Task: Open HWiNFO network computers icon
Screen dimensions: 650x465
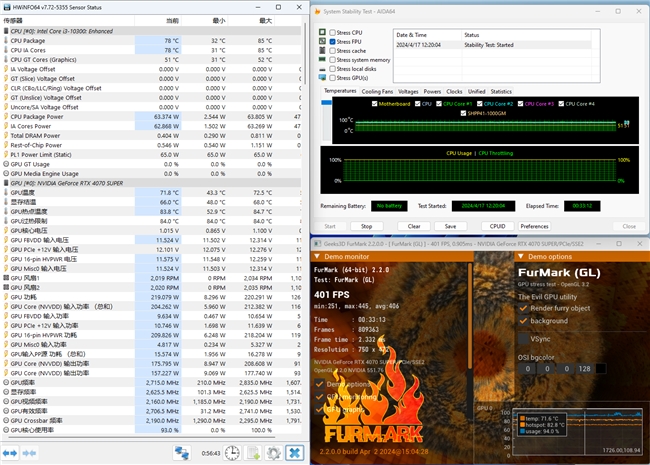Action: [x=182, y=453]
